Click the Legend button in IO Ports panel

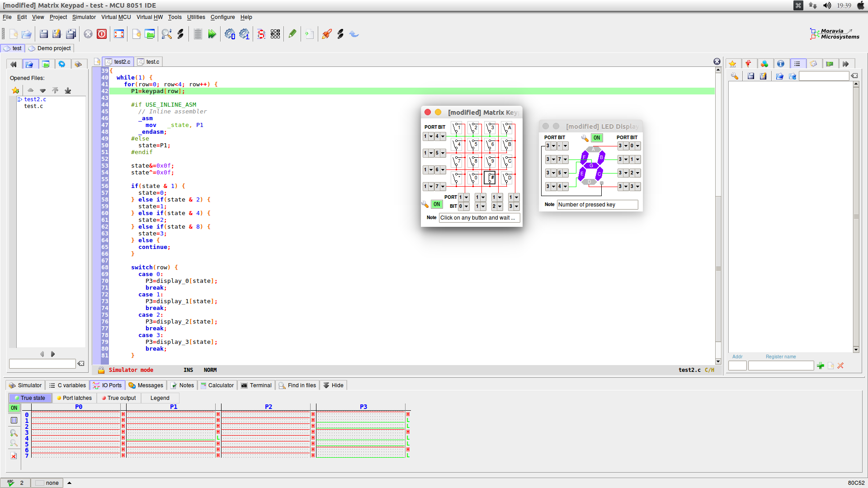160,398
